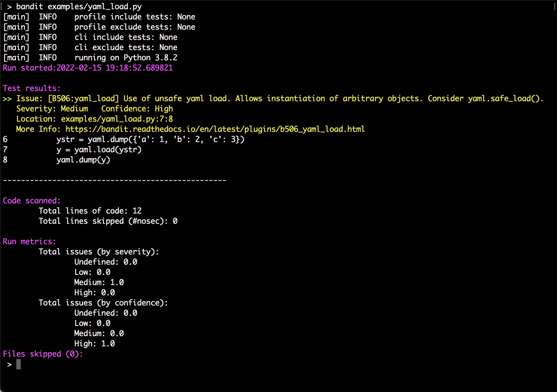
Task: Select 'Total lines of code: 12'
Action: pos(90,211)
